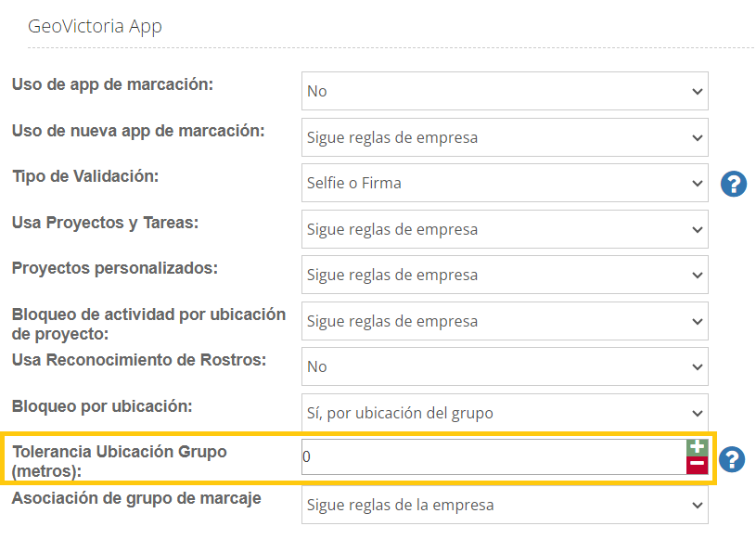This screenshot has width=756, height=539.
Task: Decrease tolerance with red minus button
Action: point(697,465)
